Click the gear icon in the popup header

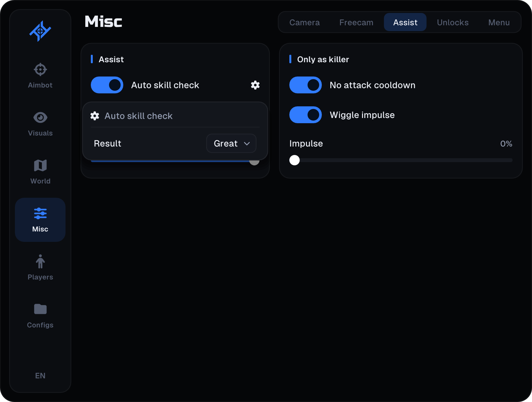point(95,116)
